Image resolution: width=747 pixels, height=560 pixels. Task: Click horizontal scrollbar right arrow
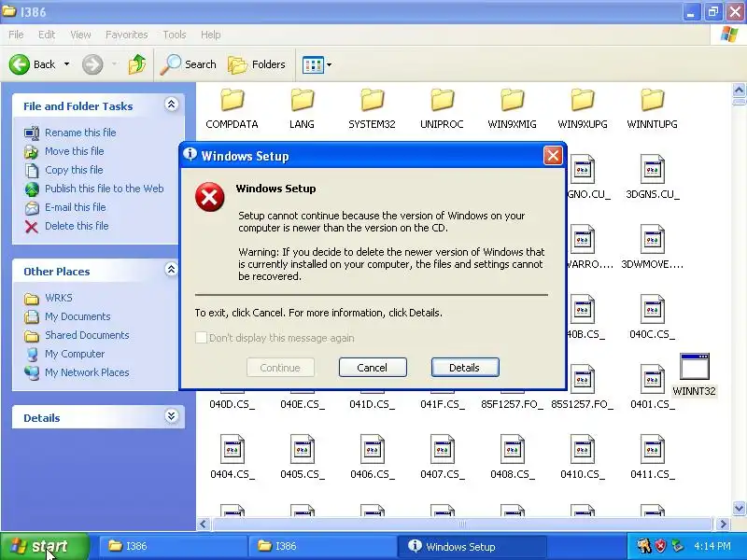tap(724, 525)
